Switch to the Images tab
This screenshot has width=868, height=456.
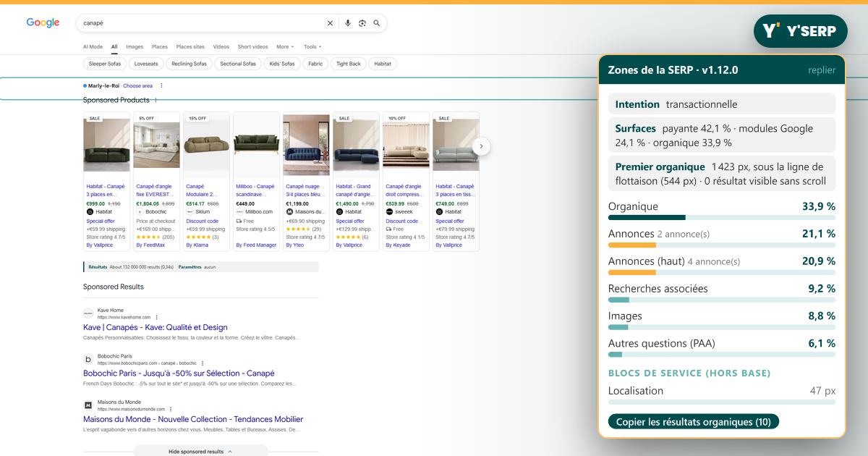135,46
